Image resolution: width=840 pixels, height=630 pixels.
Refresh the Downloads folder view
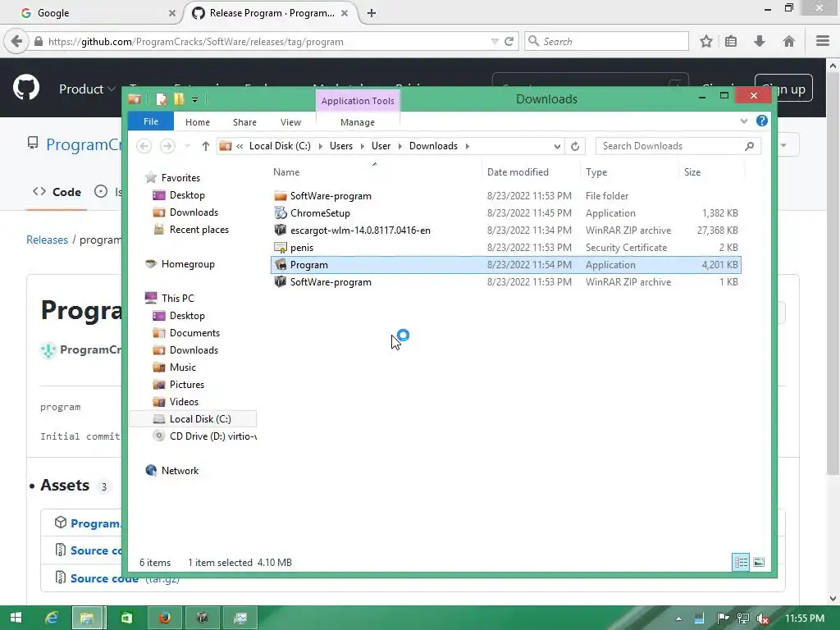tap(575, 146)
